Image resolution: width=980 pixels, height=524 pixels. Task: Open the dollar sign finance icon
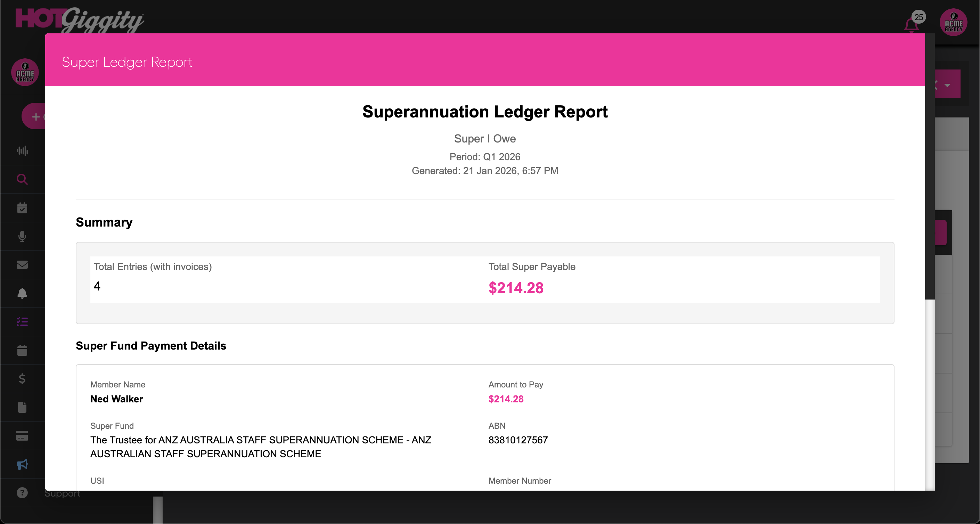pos(22,379)
